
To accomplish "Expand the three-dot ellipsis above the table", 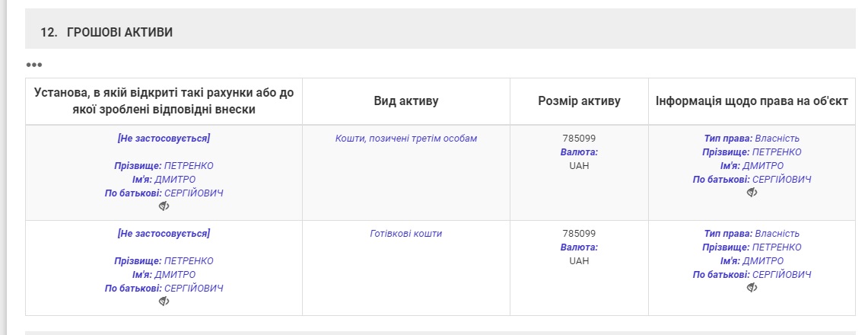I will 34,65.
